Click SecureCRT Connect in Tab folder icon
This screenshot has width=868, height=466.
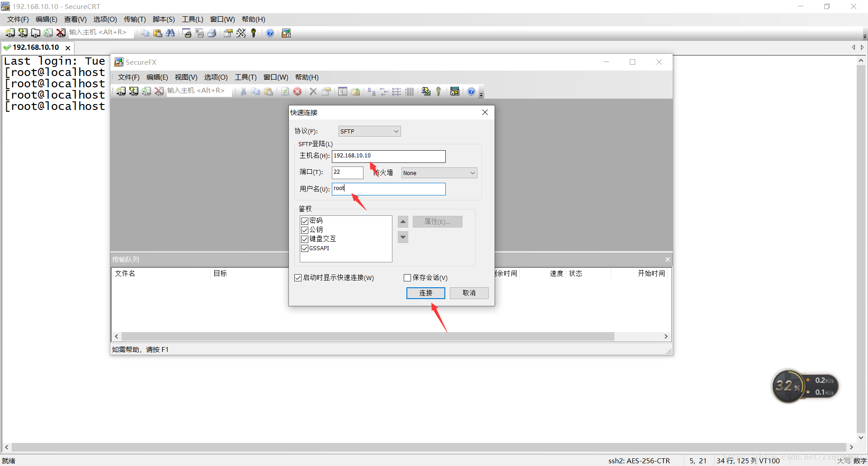pyautogui.click(x=35, y=33)
